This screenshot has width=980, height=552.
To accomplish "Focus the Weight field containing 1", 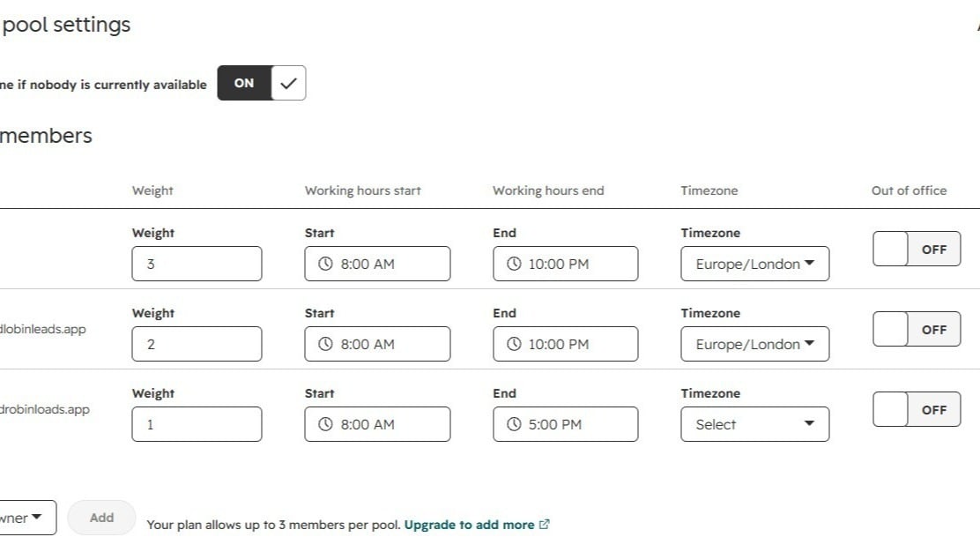I will 197,424.
